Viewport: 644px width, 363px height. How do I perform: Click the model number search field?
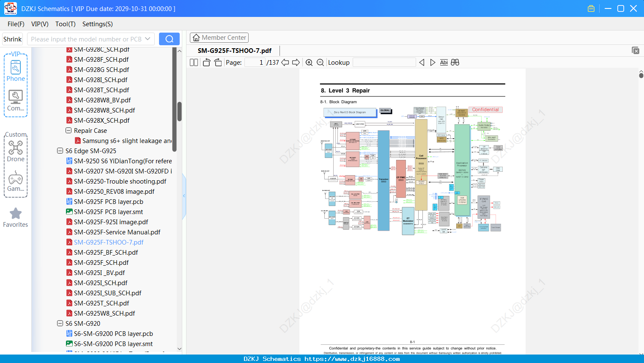coord(86,39)
